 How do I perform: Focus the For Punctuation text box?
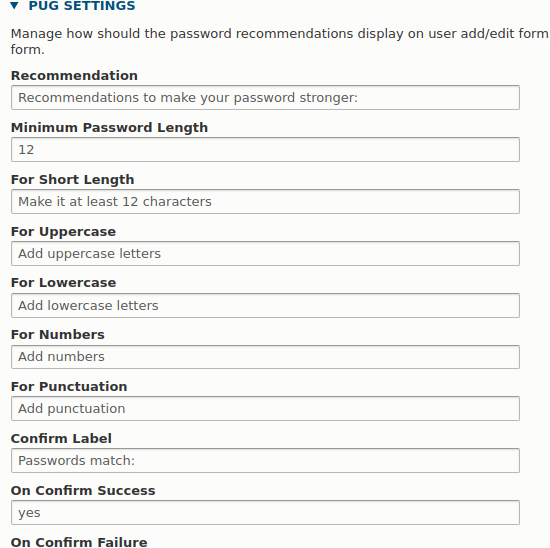(265, 408)
